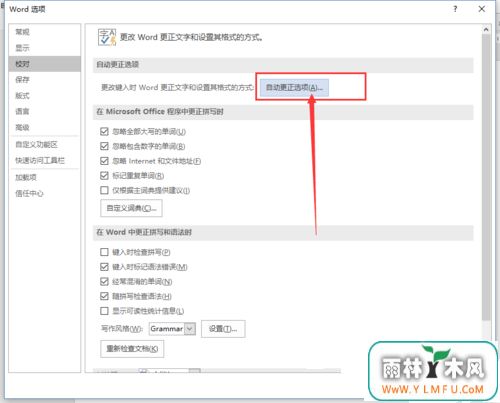The image size is (500, 403).
Task: Open 自动更正选项 button
Action: (294, 88)
